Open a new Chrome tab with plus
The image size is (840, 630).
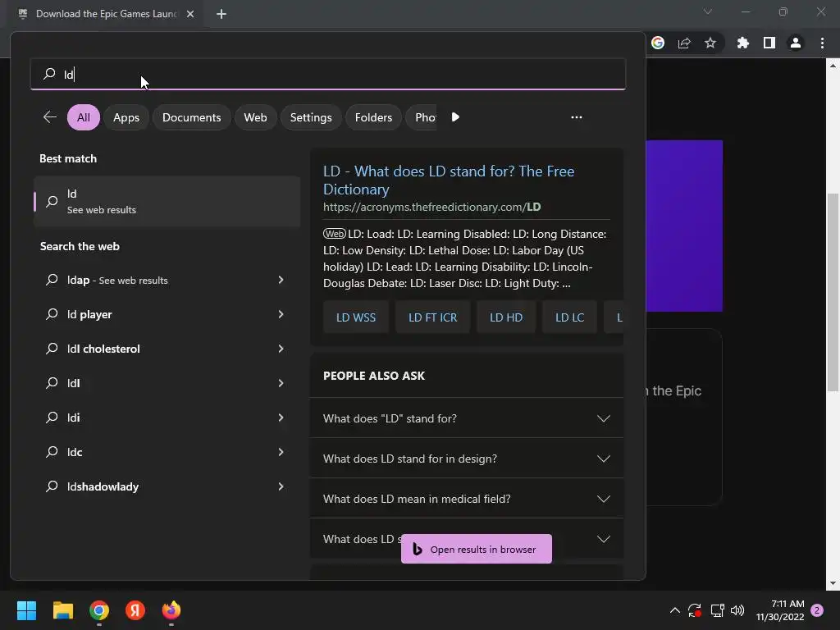click(x=221, y=14)
